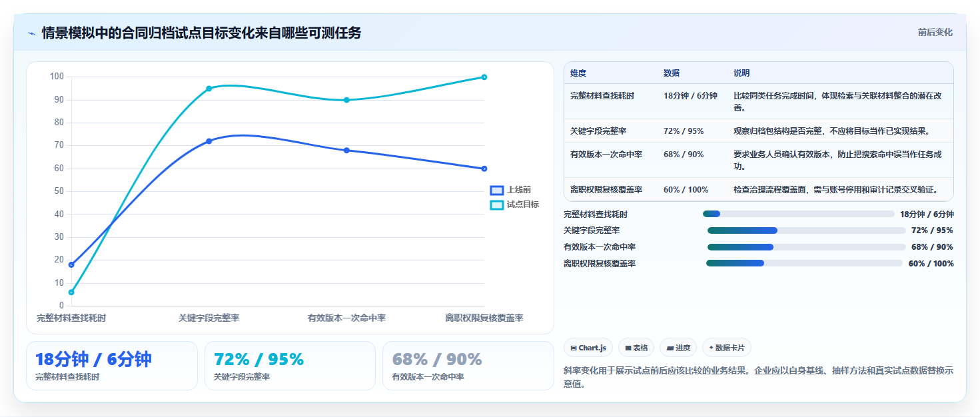
Task: Click the y-axis label 100
Action: pyautogui.click(x=57, y=77)
